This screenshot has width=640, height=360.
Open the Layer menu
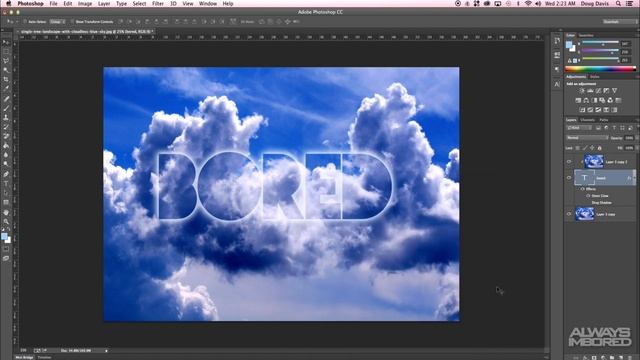104,4
